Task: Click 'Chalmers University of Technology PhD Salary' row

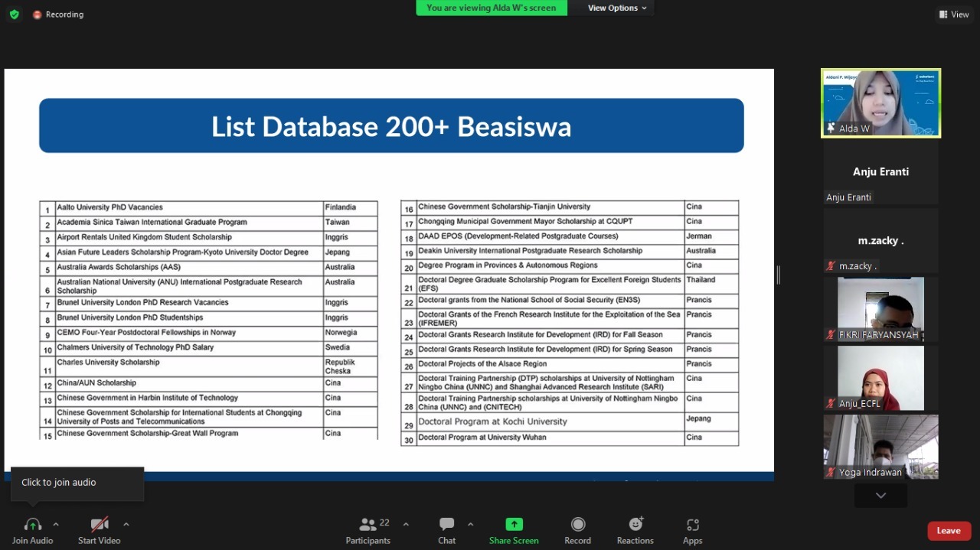Action: pyautogui.click(x=208, y=348)
